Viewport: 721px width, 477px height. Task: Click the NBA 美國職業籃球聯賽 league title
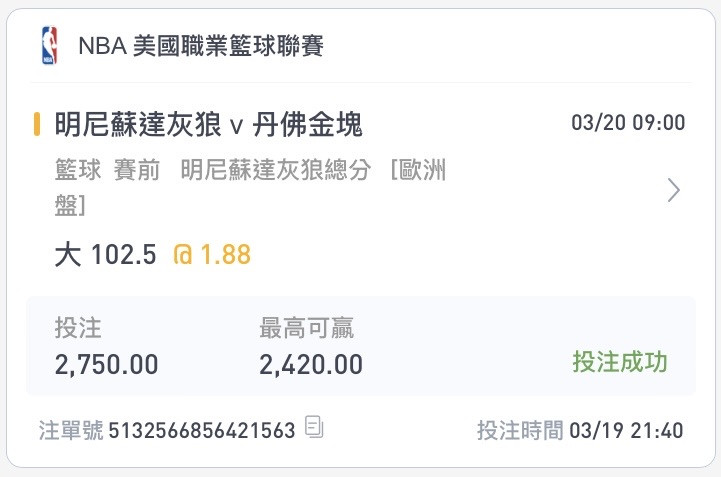point(201,46)
